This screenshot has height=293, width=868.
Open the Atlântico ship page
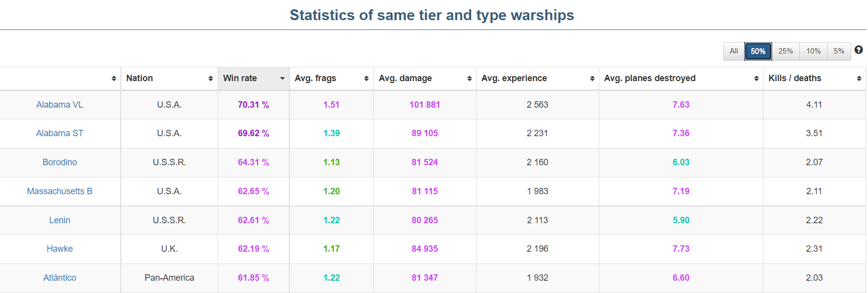59,278
